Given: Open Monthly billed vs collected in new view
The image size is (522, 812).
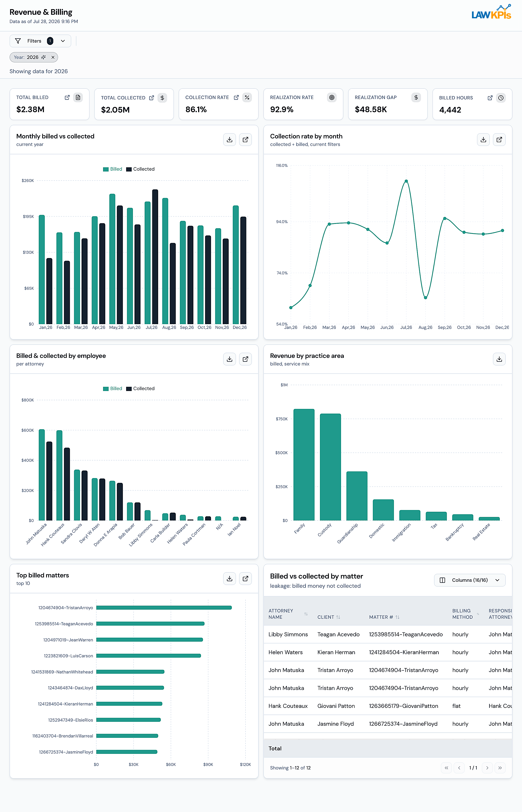Looking at the screenshot, I should [x=245, y=140].
